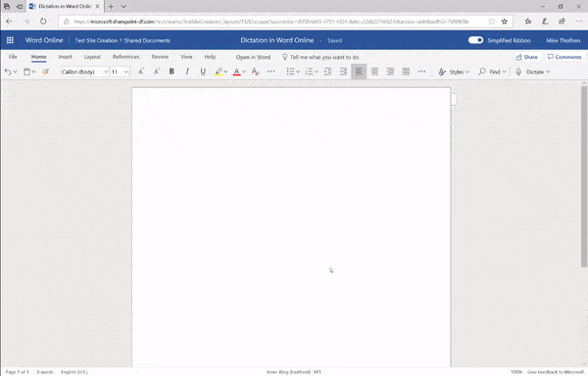Apply yellow text highlight color
The width and height of the screenshot is (588, 376).
[x=219, y=71]
